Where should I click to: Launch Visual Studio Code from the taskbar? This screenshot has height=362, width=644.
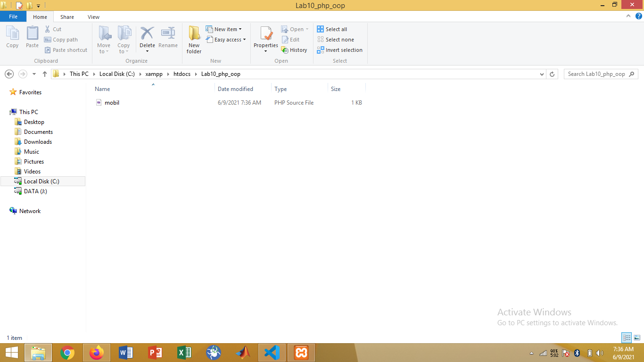coord(272,353)
